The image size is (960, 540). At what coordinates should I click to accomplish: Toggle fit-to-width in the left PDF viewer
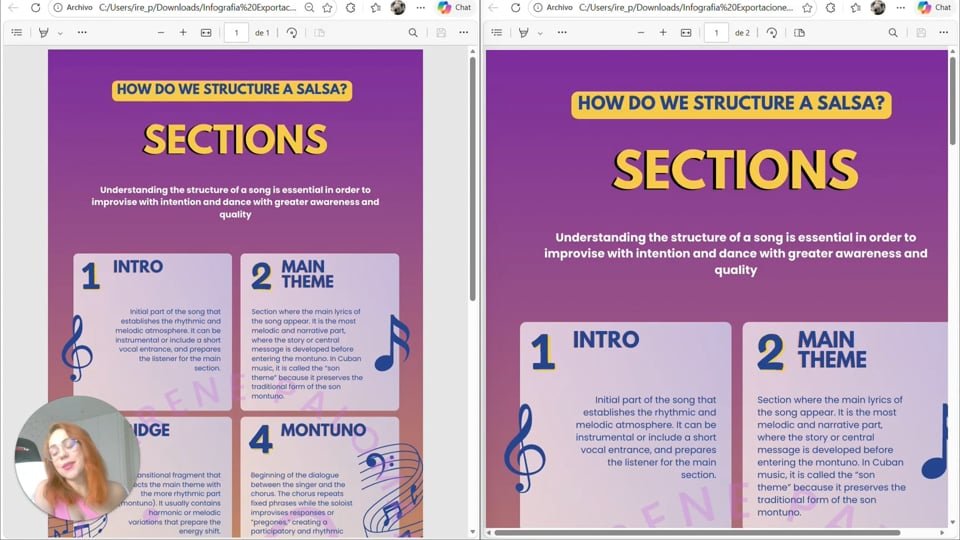[206, 32]
